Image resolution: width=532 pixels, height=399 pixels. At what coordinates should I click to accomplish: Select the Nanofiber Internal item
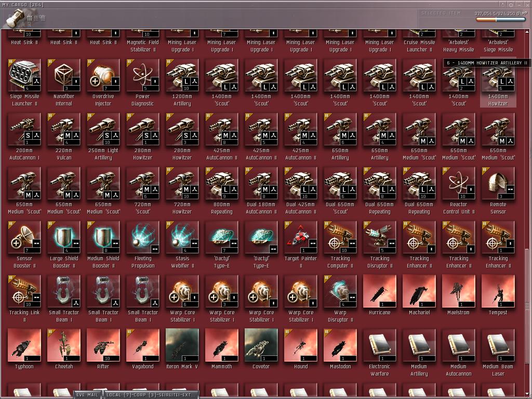point(64,83)
